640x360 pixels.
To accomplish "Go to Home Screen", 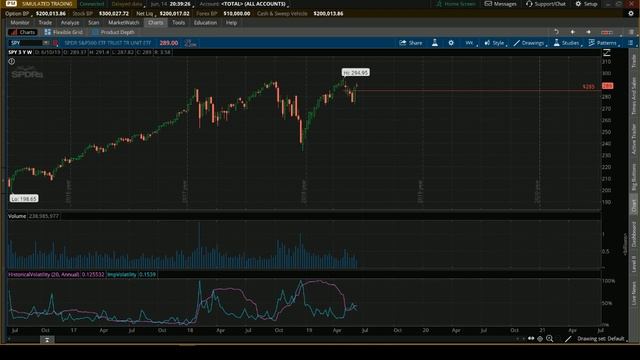I will (x=456, y=4).
